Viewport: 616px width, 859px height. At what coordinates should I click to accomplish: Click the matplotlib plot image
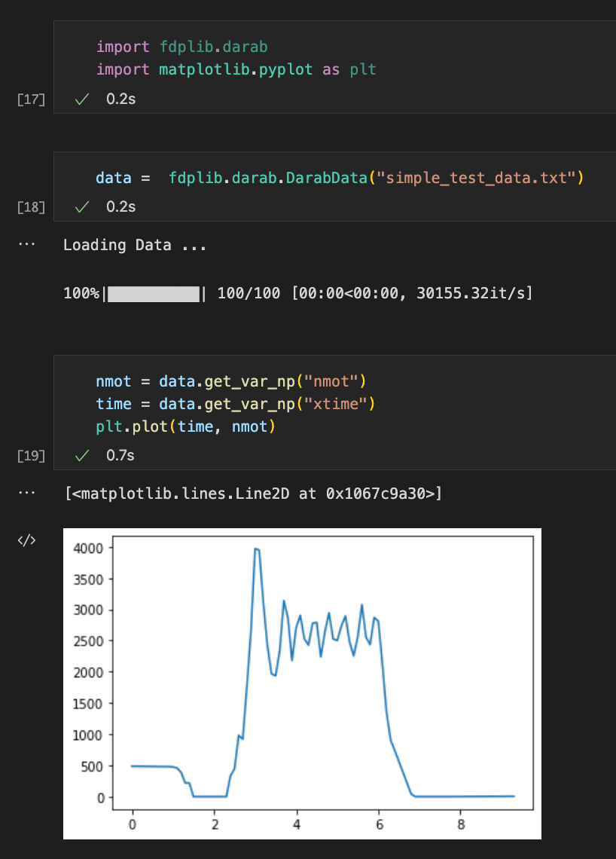pyautogui.click(x=301, y=682)
